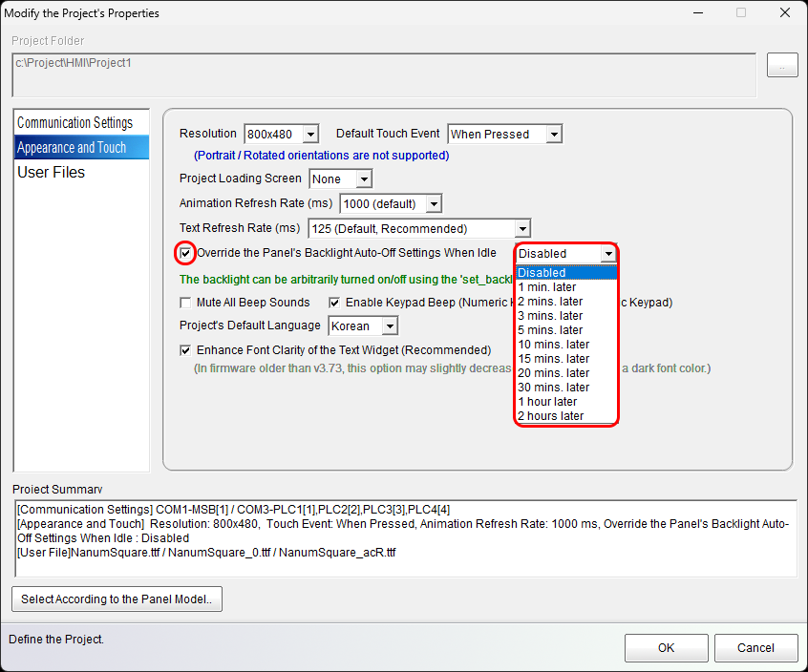
Task: Toggle Enable Keypad Beep checkbox
Action: click(x=335, y=303)
